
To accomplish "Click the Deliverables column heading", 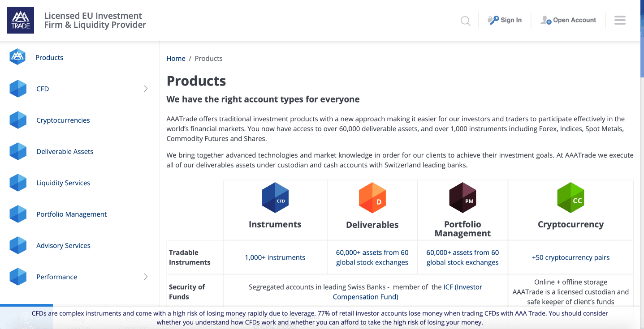I will (x=372, y=225).
